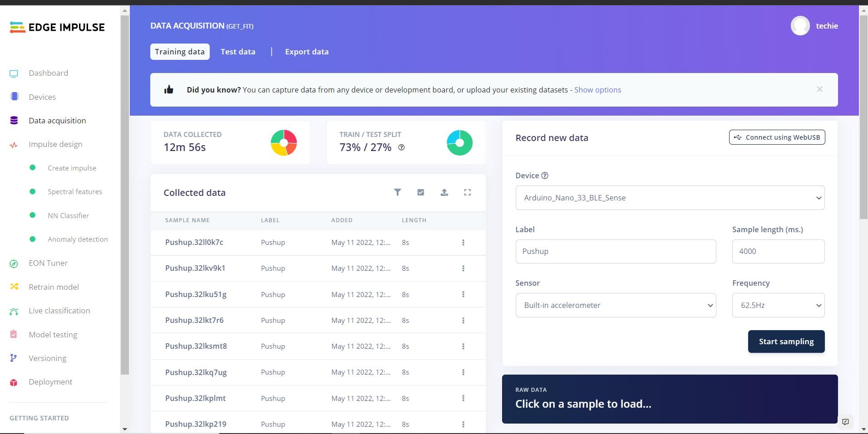
Task: Expand Collected data to fullscreen
Action: pos(467,192)
